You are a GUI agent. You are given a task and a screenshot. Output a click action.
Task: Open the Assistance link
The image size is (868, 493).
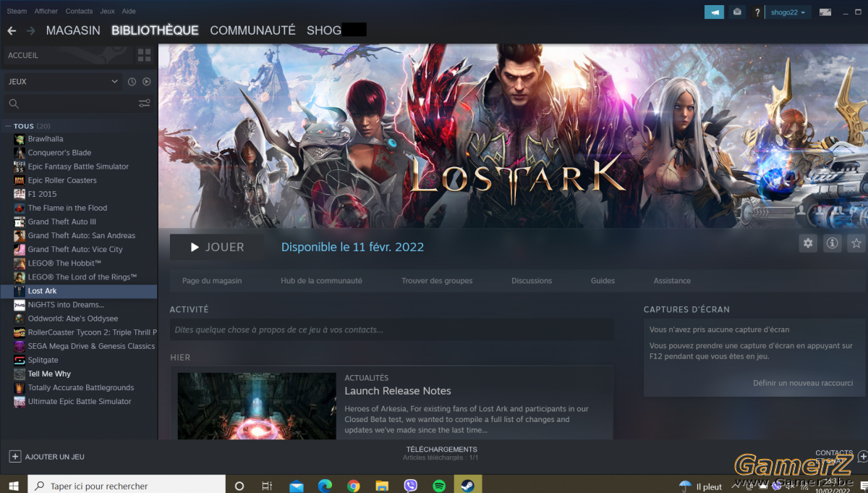coord(672,281)
